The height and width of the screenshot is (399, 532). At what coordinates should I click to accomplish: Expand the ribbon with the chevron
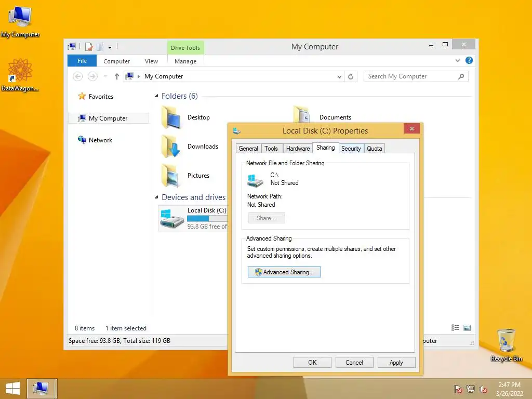pos(457,60)
